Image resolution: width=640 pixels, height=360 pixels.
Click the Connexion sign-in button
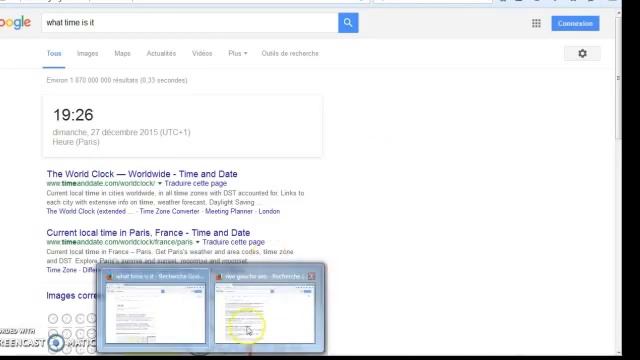coord(576,23)
